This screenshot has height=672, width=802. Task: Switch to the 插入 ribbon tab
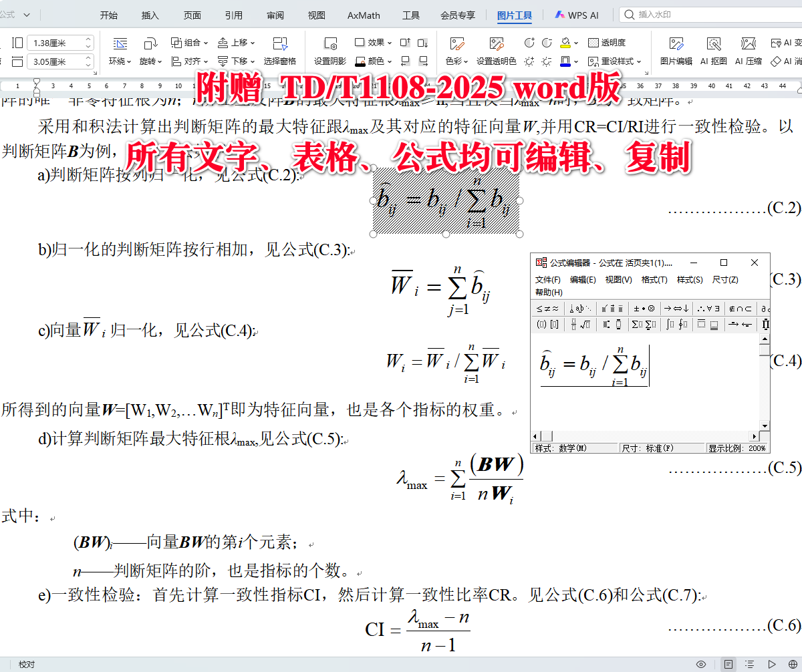(148, 15)
